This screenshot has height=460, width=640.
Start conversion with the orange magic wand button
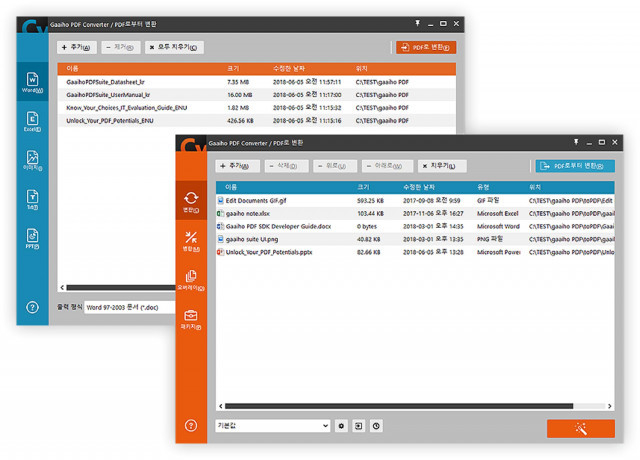coord(580,429)
